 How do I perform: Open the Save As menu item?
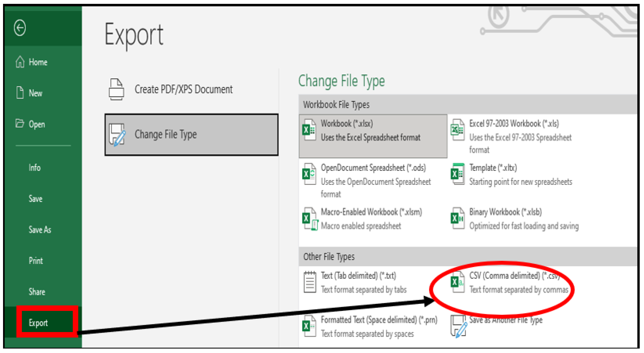coord(40,230)
